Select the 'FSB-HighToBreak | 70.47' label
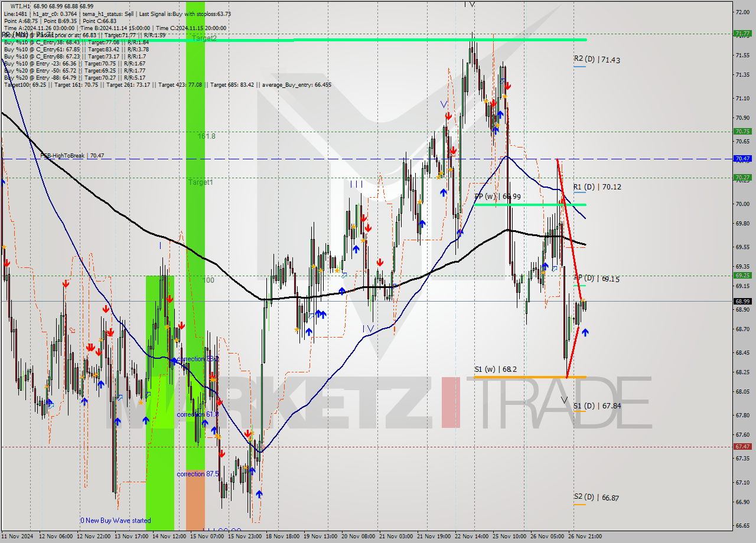Screen dimensions: 756x543 (72, 156)
